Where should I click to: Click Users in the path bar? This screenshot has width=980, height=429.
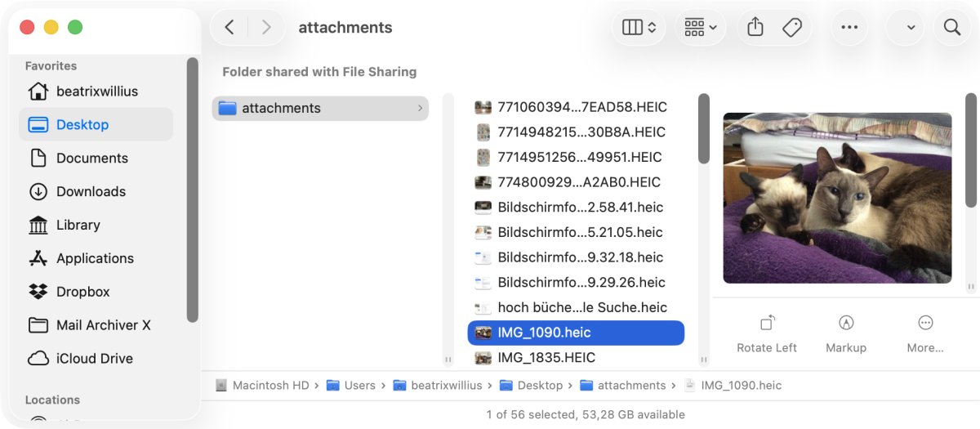(x=350, y=385)
